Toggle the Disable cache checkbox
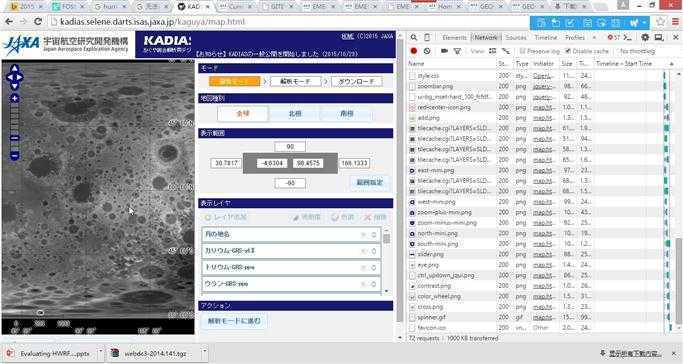683x364 pixels. [568, 51]
